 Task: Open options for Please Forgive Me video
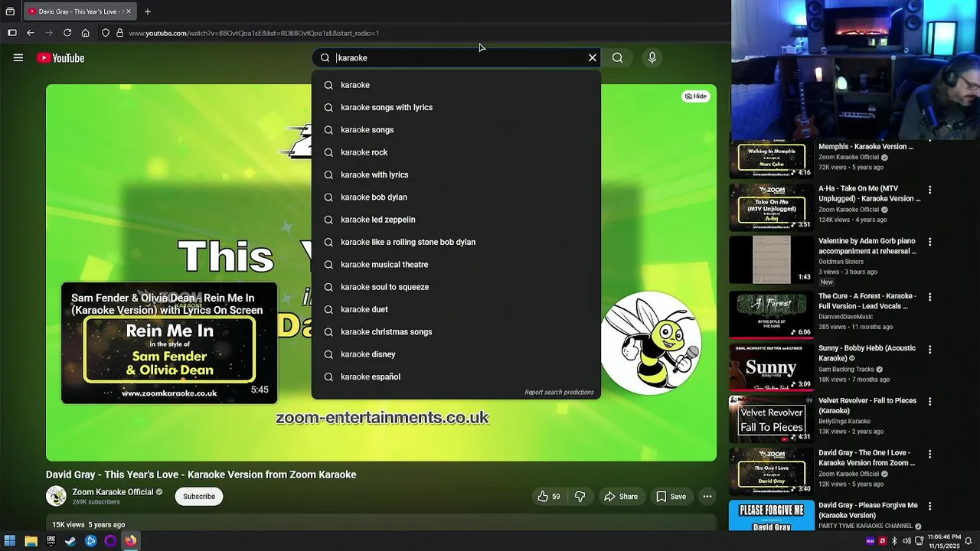(930, 506)
